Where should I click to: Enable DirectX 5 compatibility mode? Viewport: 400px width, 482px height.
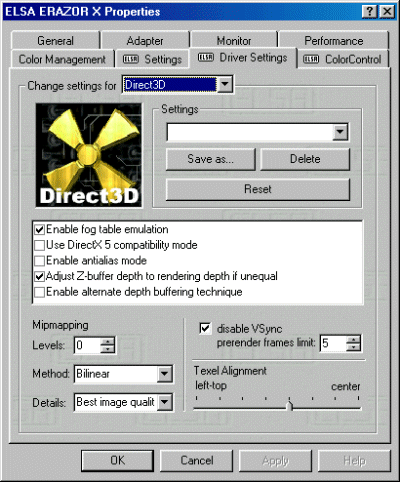click(39, 245)
